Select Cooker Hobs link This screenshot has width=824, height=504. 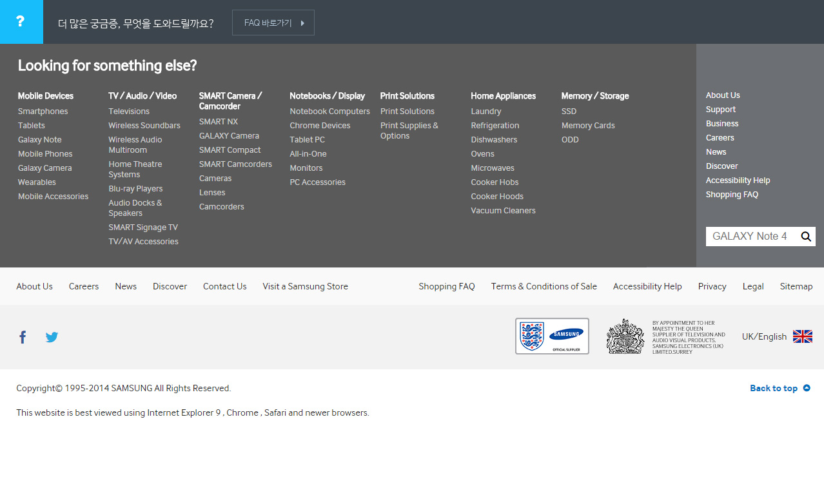pos(495,182)
